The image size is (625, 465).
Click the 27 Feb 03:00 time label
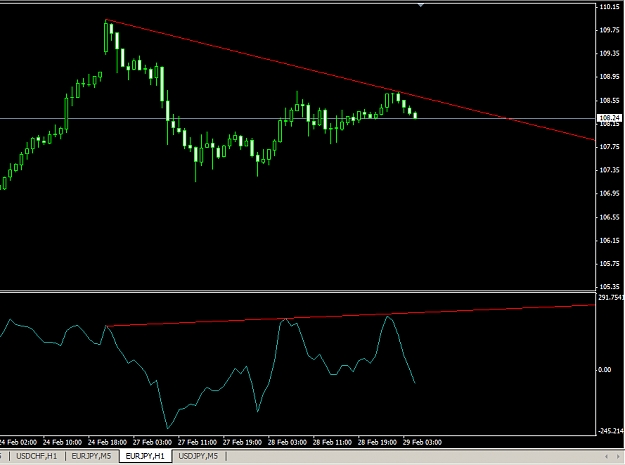click(x=152, y=442)
